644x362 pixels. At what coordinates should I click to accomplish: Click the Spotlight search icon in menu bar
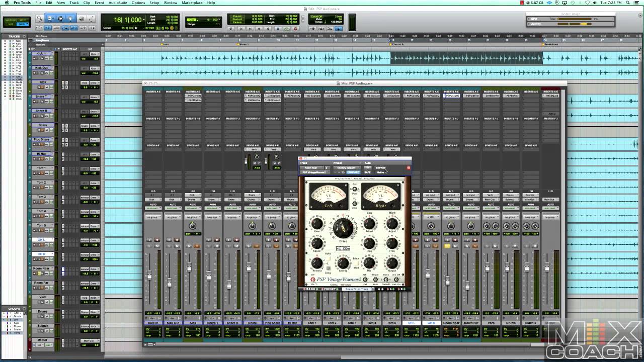628,3
